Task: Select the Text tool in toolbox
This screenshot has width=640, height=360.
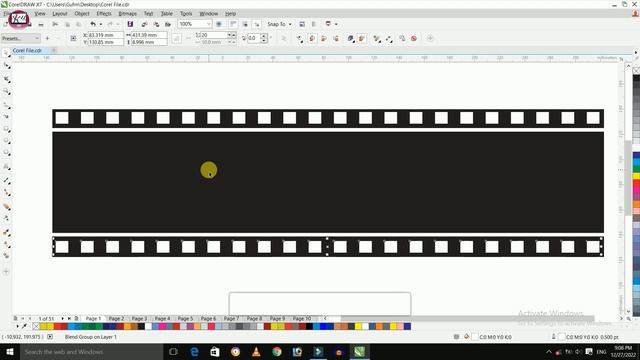Action: 7,167
